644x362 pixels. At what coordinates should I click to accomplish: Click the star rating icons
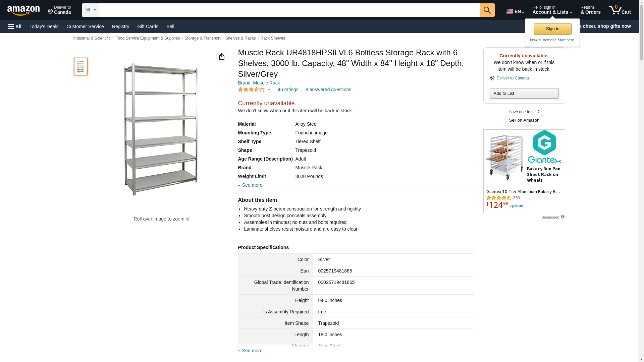tap(251, 89)
